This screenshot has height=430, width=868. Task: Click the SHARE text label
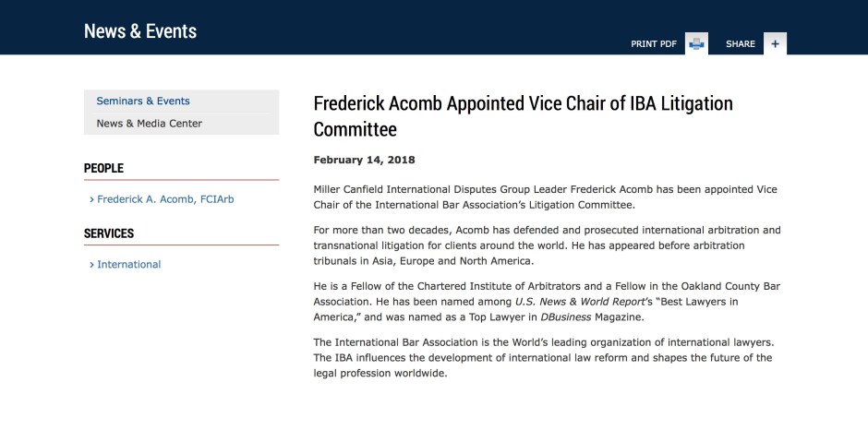click(741, 44)
